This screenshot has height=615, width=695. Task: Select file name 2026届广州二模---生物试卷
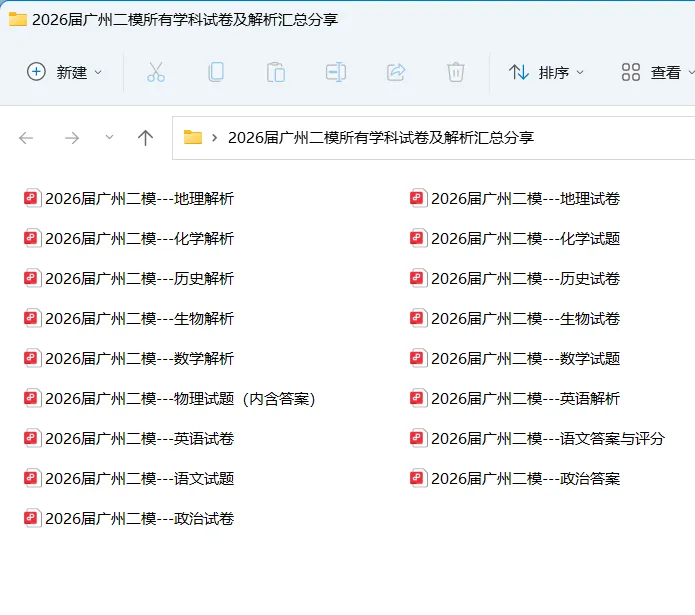(526, 318)
